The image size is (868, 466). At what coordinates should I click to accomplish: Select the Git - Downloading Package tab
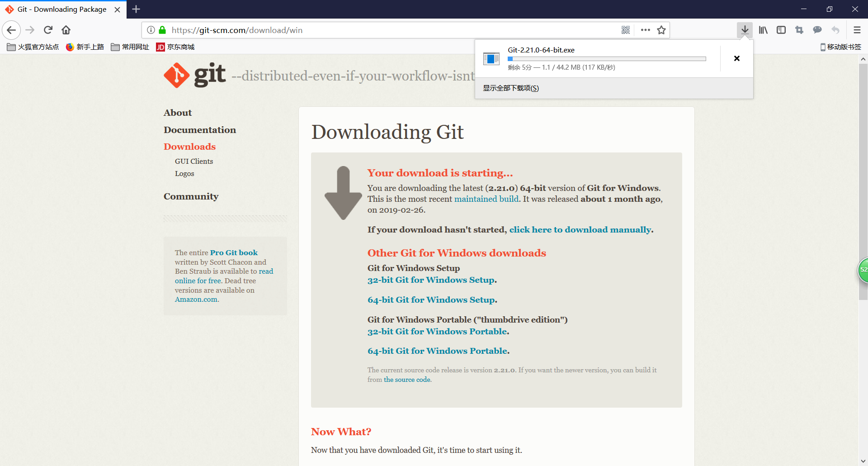[63, 10]
